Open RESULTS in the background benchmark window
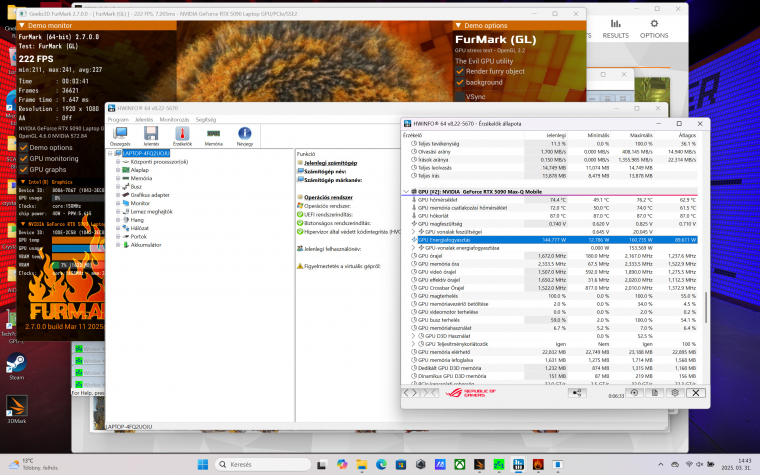 click(x=616, y=29)
